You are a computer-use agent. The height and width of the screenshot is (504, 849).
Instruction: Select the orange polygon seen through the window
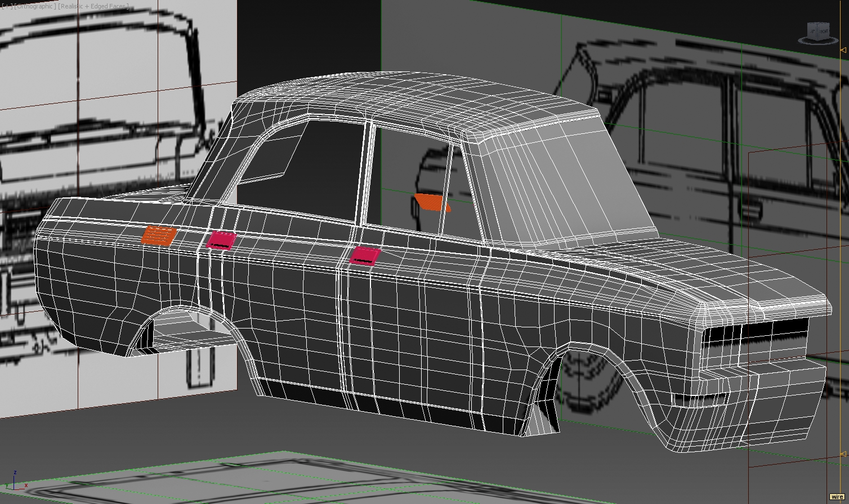432,202
